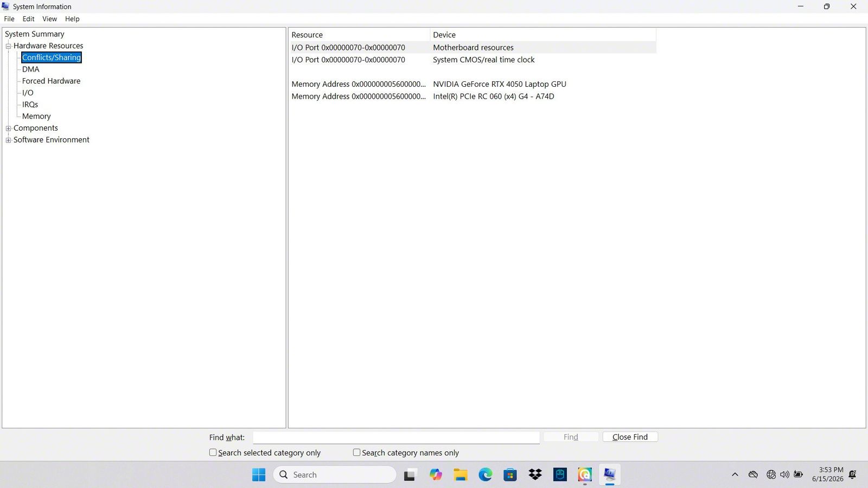This screenshot has height=488, width=868.
Task: Click the taskbar Search box
Action: (x=335, y=475)
